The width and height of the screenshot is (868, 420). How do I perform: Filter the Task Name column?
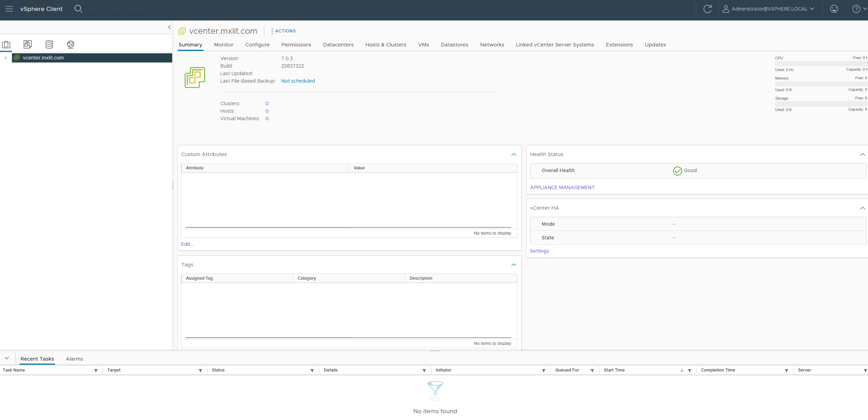coord(96,370)
